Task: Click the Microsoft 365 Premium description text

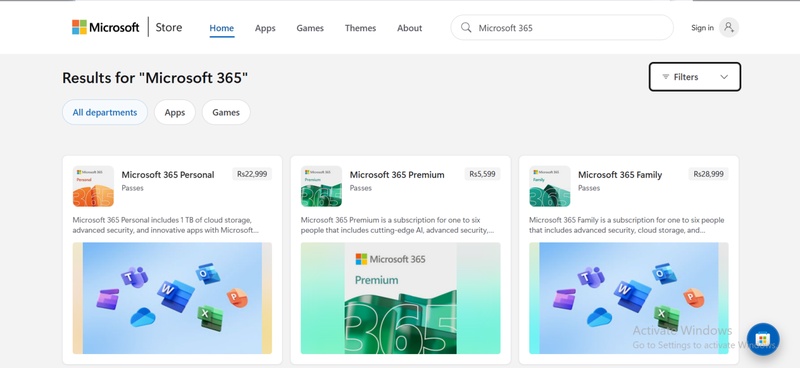Action: coord(397,225)
